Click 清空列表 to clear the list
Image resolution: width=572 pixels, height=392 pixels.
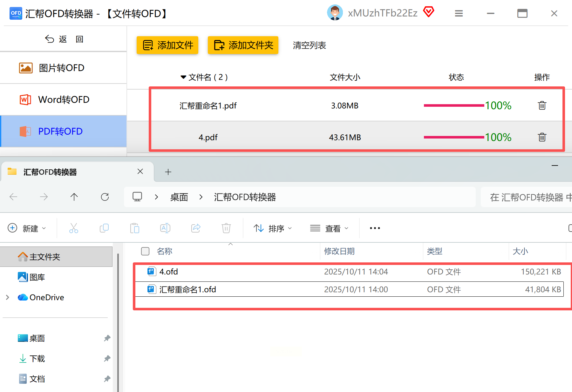point(309,45)
